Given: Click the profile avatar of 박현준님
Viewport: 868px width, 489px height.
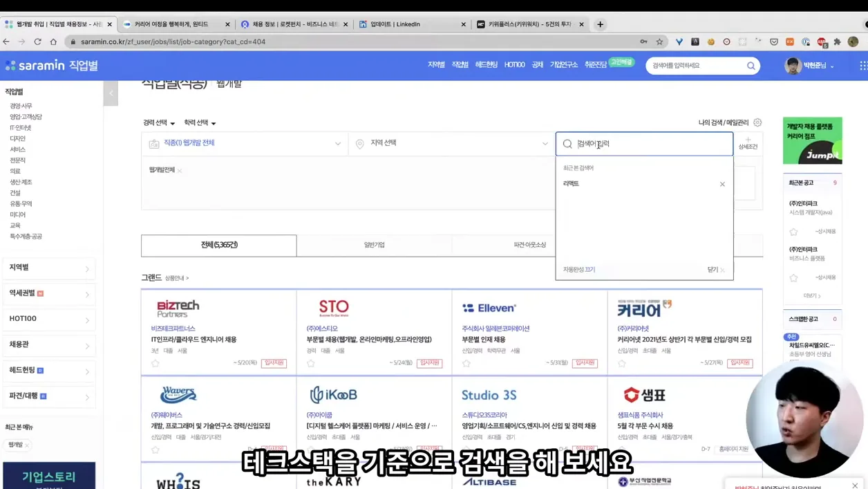Looking at the screenshot, I should 793,66.
